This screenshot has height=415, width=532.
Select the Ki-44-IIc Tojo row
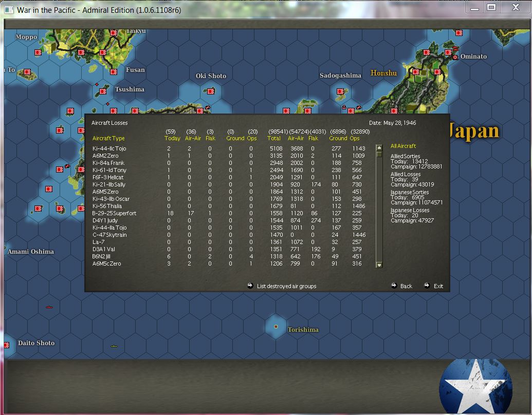[x=229, y=148]
